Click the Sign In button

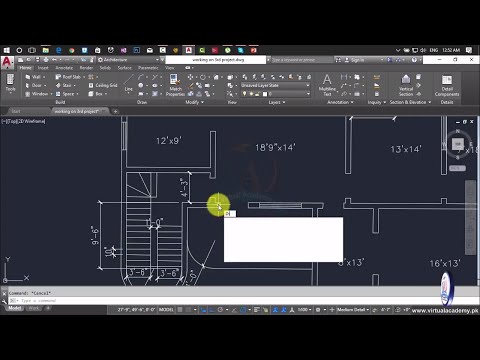[354, 60]
